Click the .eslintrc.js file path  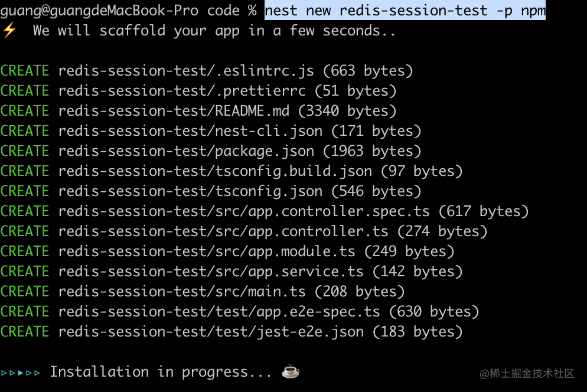186,71
